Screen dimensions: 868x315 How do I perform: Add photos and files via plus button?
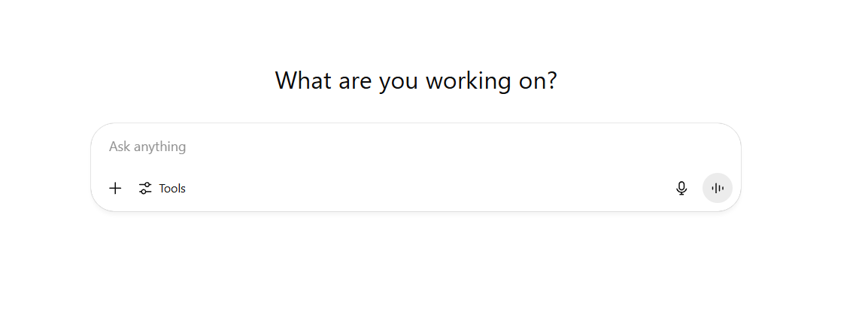point(115,188)
